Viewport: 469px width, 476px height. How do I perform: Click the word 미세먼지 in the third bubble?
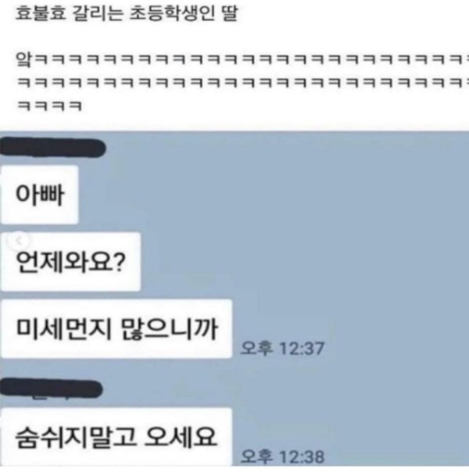64,329
